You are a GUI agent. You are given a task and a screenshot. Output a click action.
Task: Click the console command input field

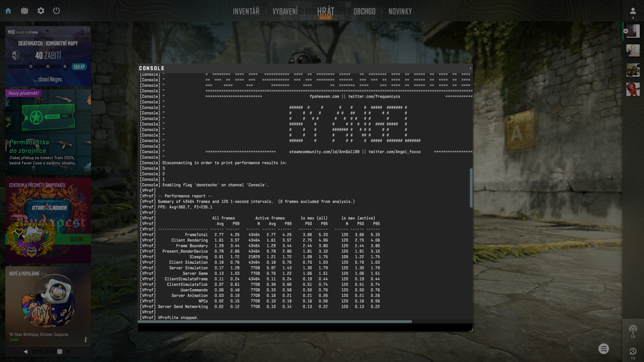click(x=304, y=327)
